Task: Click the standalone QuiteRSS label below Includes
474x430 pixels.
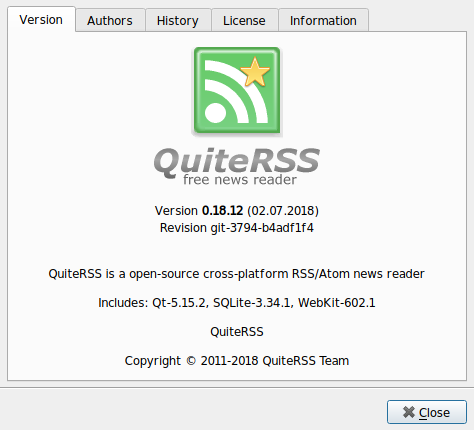Action: pyautogui.click(x=237, y=332)
